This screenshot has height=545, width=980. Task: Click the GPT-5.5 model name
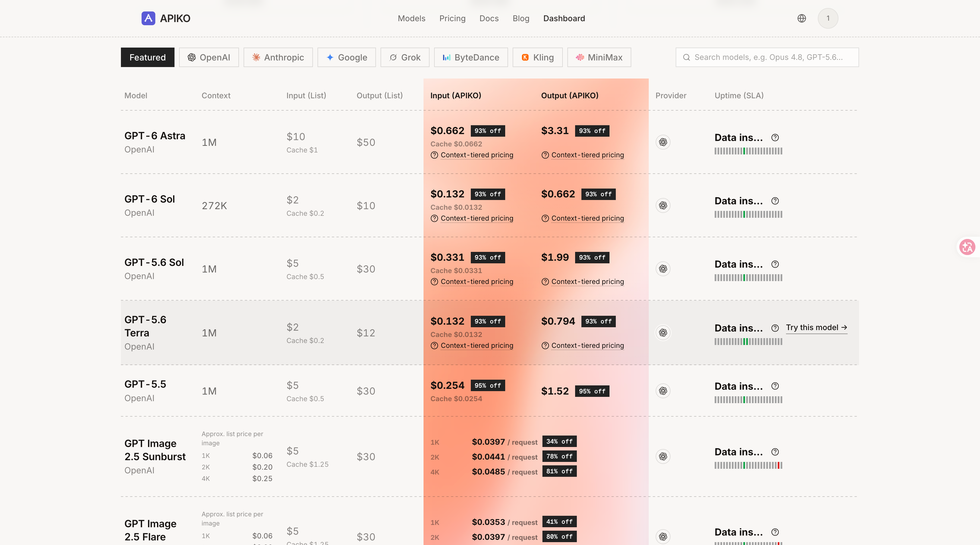[x=145, y=384]
